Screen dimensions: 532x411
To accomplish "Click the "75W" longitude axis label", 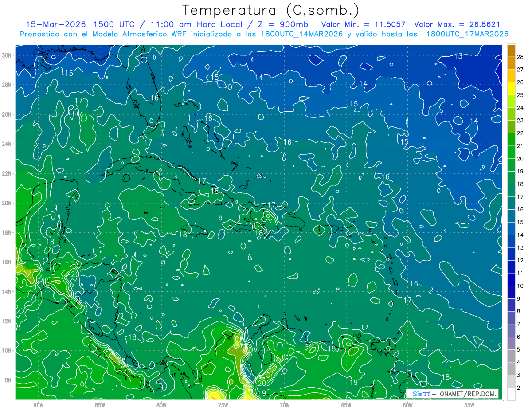I will (x=223, y=405).
